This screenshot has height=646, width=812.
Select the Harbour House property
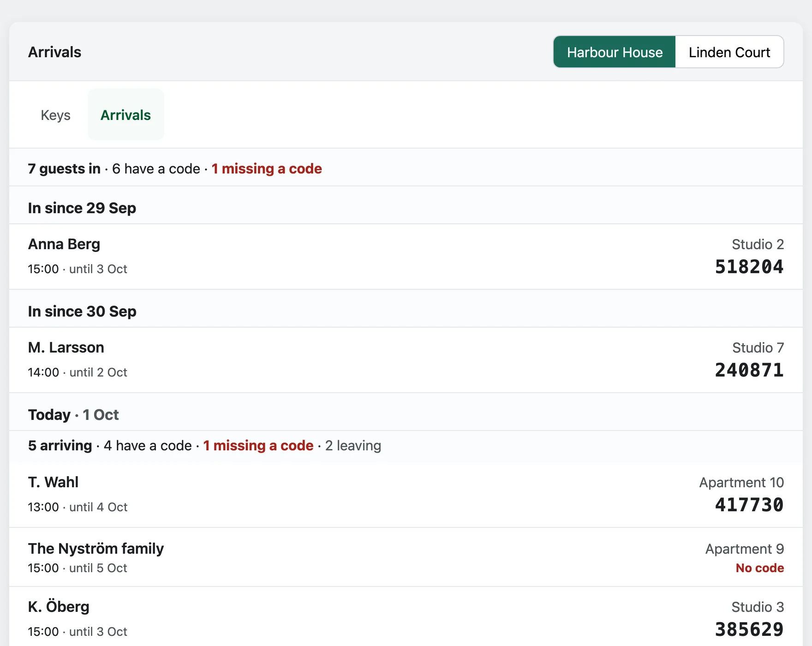click(x=615, y=52)
